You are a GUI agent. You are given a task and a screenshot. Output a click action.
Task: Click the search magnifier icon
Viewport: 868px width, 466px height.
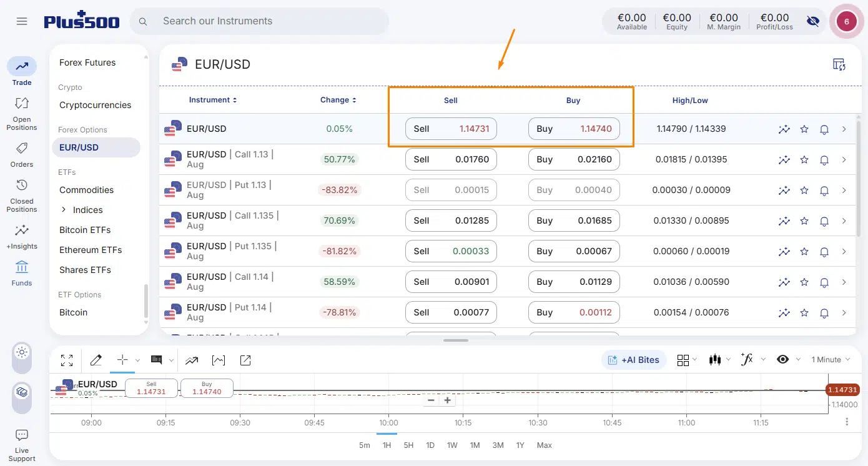click(x=143, y=21)
